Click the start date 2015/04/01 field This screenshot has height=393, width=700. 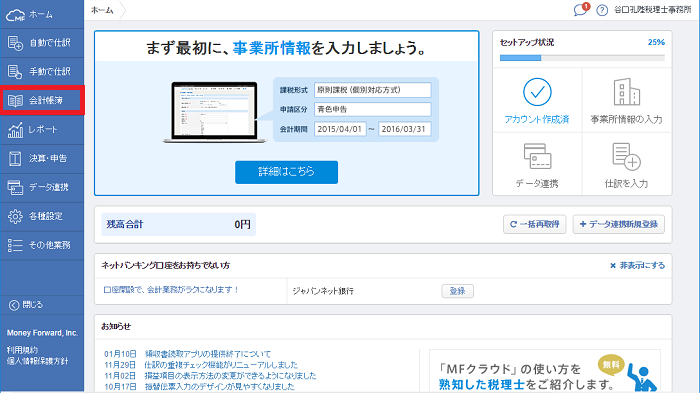[x=340, y=129]
